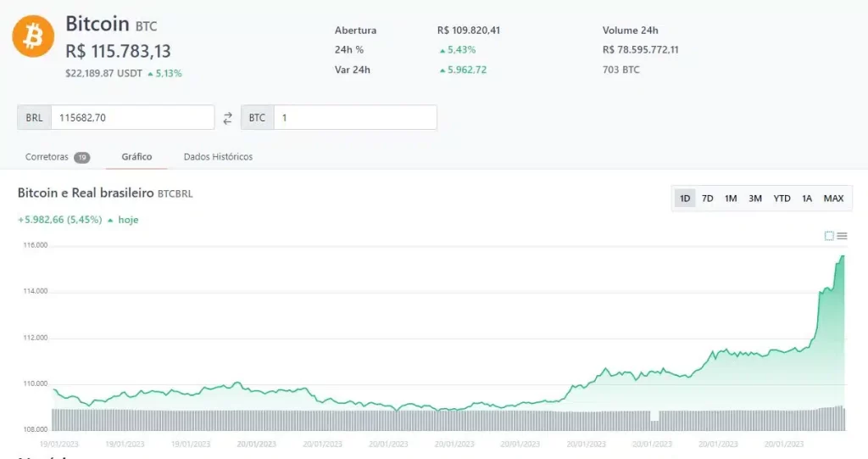Image resolution: width=868 pixels, height=459 pixels.
Task: Click the price line peak at chart end
Action: click(843, 256)
